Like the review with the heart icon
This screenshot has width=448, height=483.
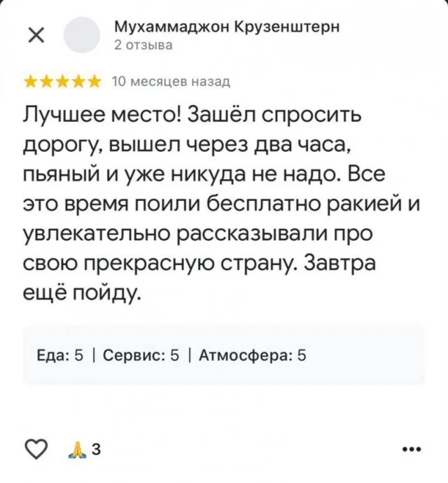tap(35, 447)
